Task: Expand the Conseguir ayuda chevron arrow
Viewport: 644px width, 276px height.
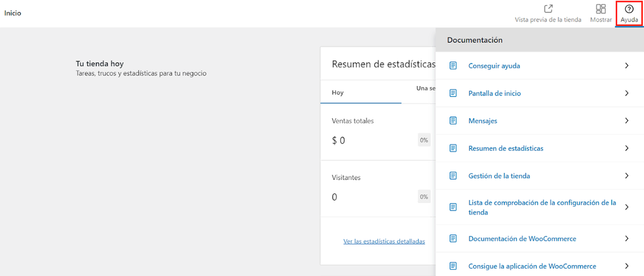Action: click(626, 66)
